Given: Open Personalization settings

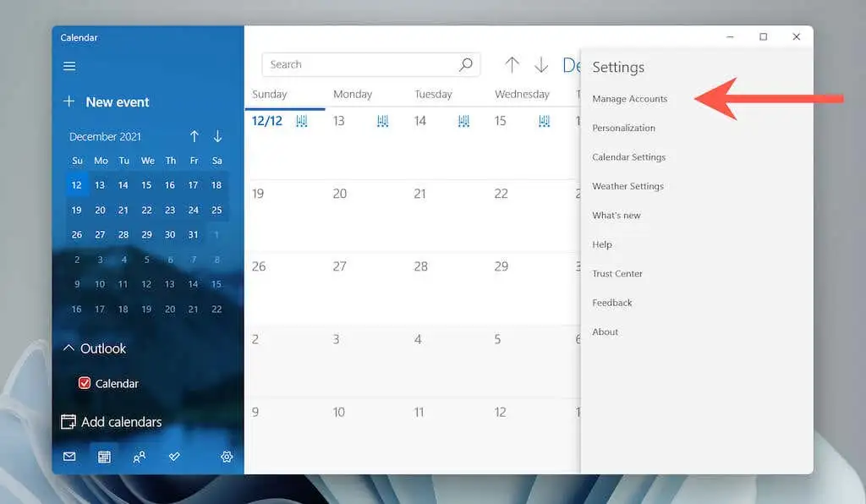Looking at the screenshot, I should click(x=623, y=128).
